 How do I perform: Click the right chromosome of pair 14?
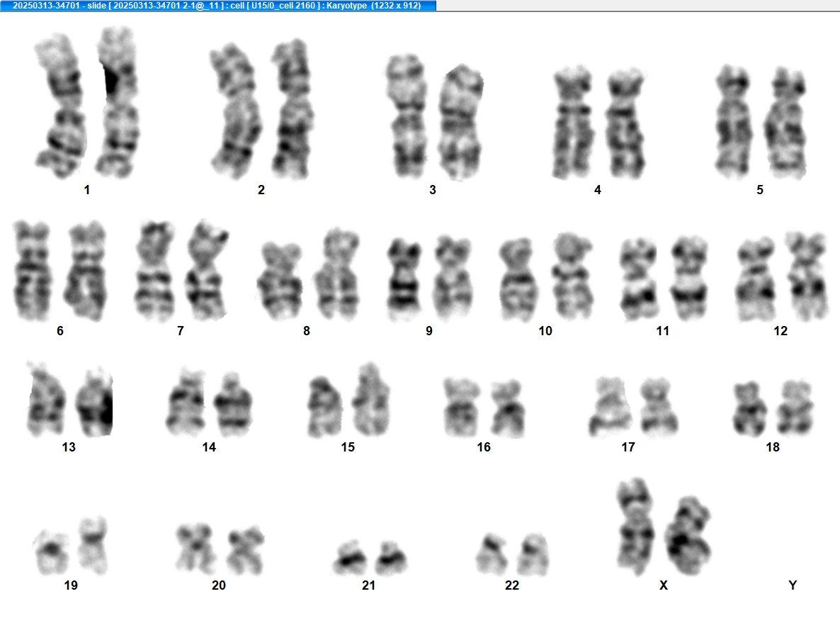point(233,404)
